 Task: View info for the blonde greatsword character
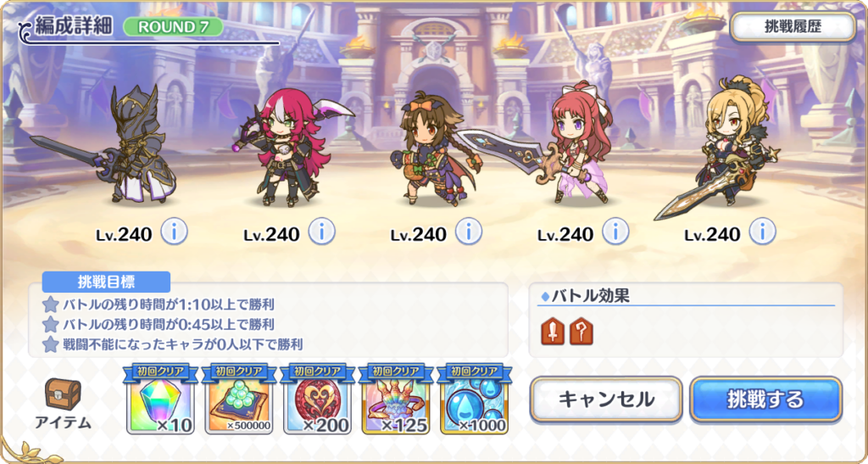(762, 232)
